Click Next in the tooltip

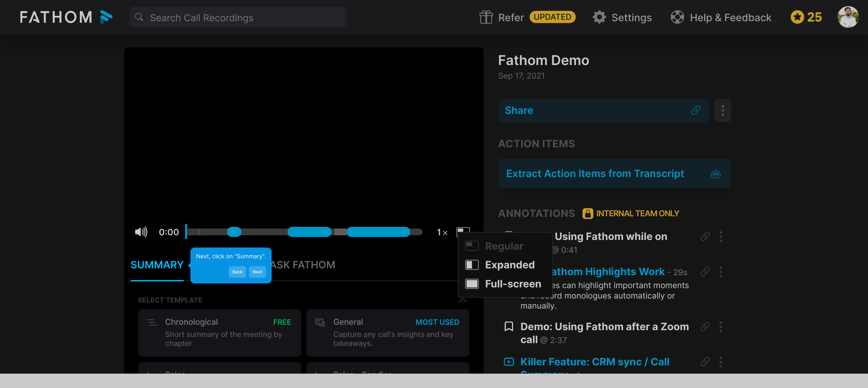click(257, 272)
